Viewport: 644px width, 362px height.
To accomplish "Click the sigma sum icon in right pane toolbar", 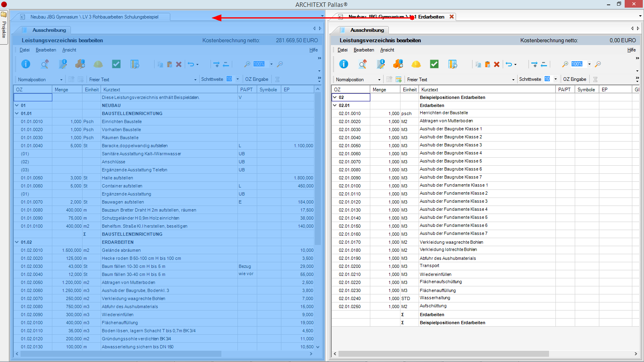I will pos(595,79).
